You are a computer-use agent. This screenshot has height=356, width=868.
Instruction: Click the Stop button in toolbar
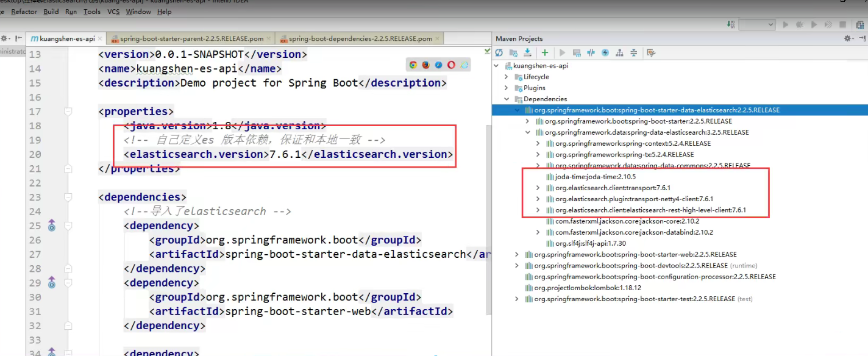[843, 24]
